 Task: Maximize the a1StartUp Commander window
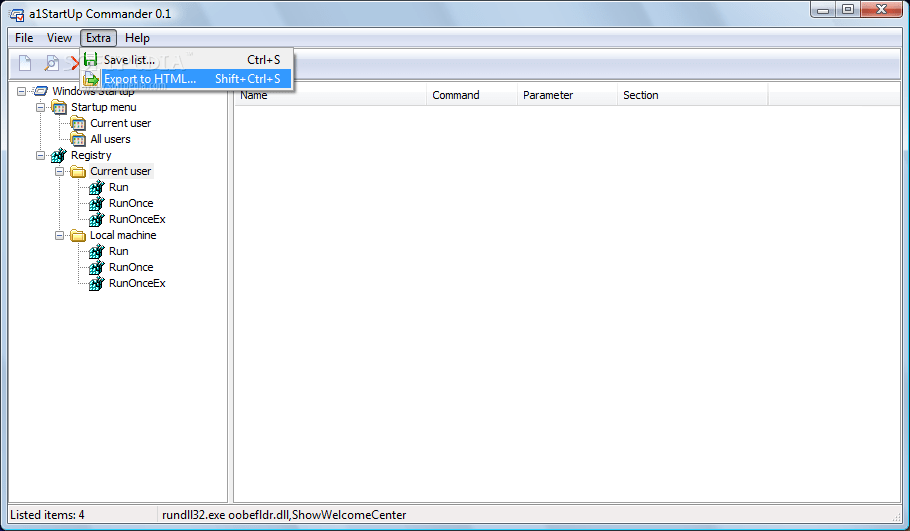(x=848, y=9)
